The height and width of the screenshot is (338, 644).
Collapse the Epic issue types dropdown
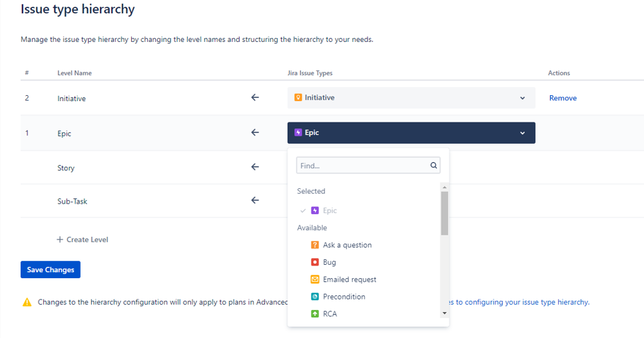tap(411, 132)
